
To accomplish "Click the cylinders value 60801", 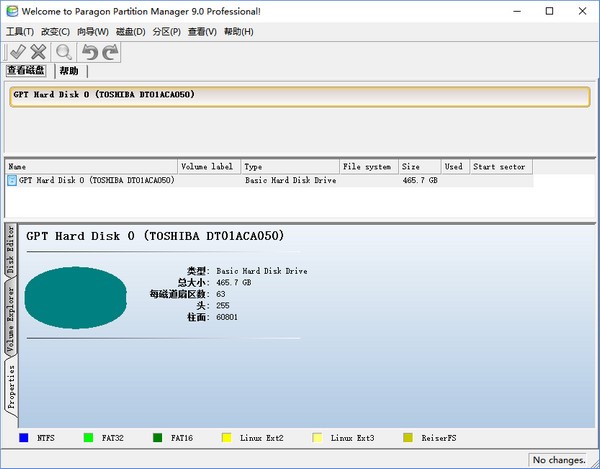I will [227, 317].
